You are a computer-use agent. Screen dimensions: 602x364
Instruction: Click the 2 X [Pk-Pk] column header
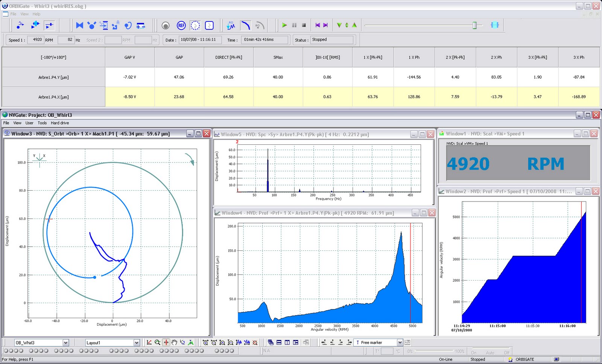pos(455,58)
